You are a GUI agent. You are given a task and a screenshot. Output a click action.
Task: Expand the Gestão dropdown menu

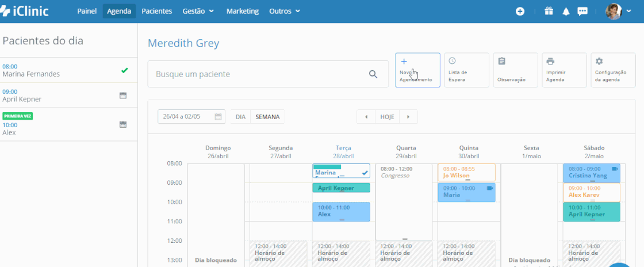click(x=198, y=11)
